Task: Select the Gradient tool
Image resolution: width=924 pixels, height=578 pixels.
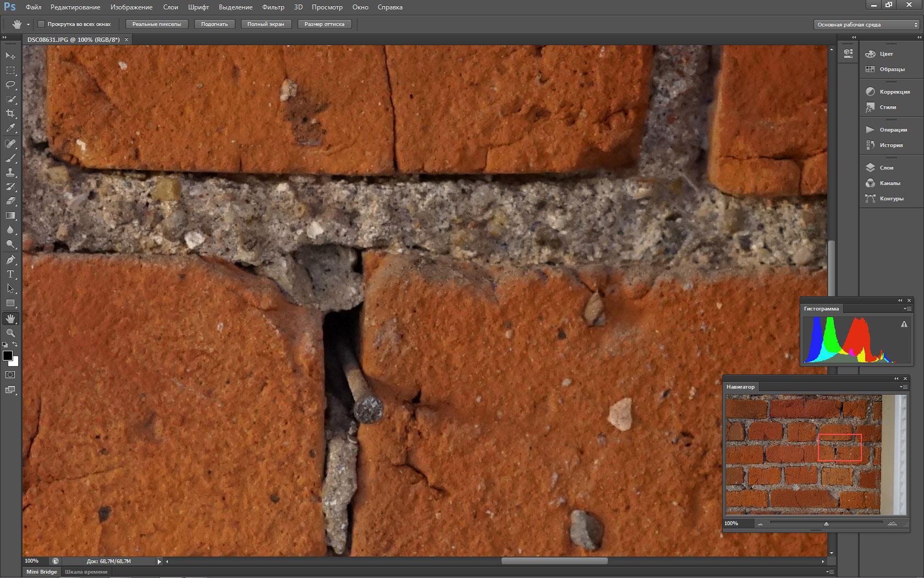Action: coord(10,215)
